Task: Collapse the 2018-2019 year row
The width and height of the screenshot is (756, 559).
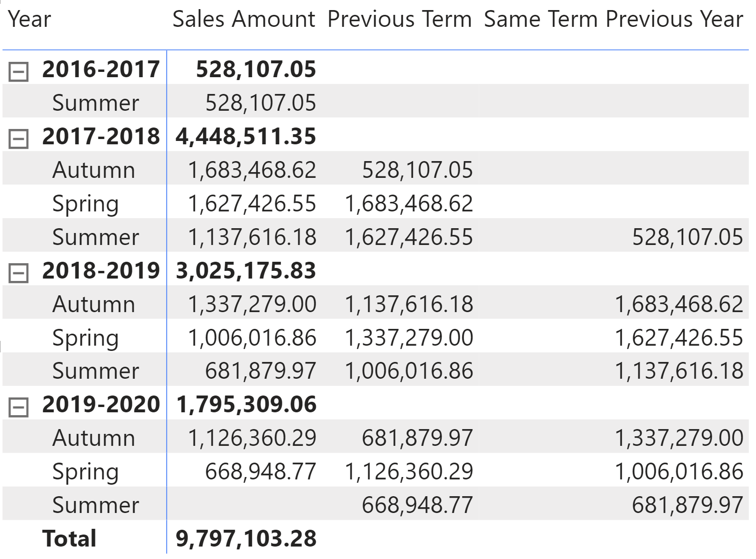Action: click(19, 273)
